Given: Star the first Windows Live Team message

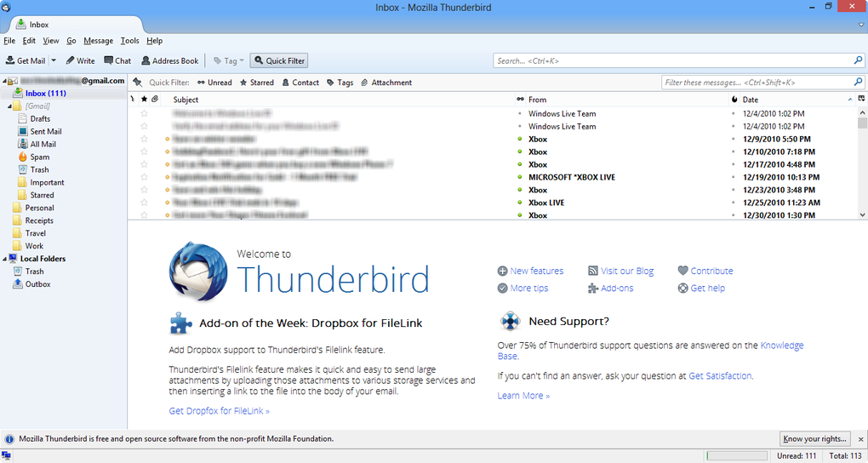Looking at the screenshot, I should (144, 113).
